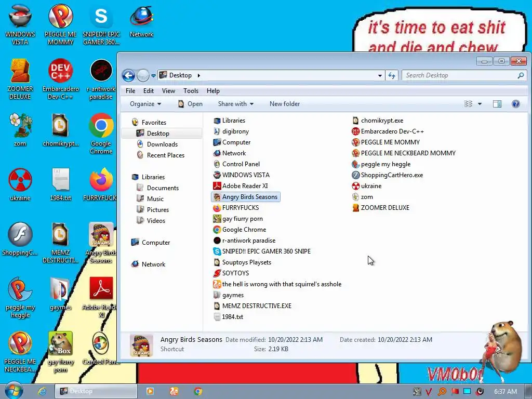
Task: Select Music in navigation pane
Action: (150, 199)
